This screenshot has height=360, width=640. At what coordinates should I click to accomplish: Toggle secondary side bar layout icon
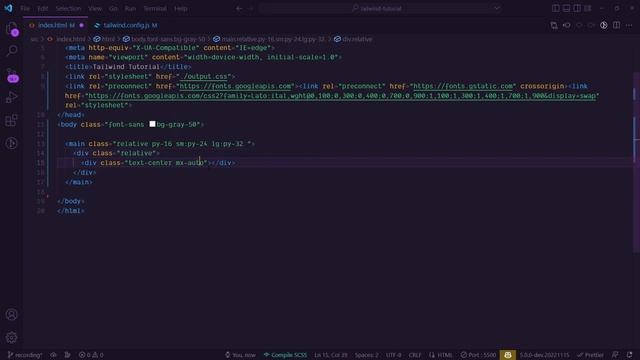pyautogui.click(x=577, y=8)
